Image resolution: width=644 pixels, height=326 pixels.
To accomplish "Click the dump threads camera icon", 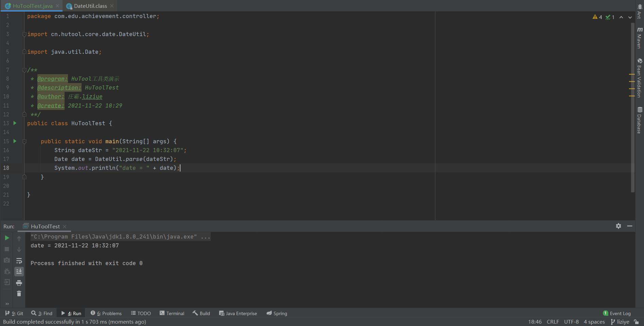I will point(7,260).
